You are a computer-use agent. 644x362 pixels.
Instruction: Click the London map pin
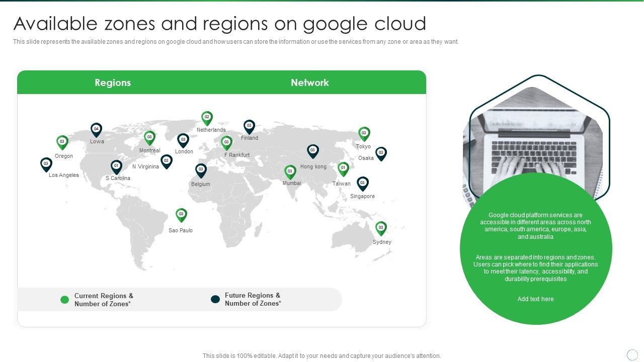(x=183, y=141)
